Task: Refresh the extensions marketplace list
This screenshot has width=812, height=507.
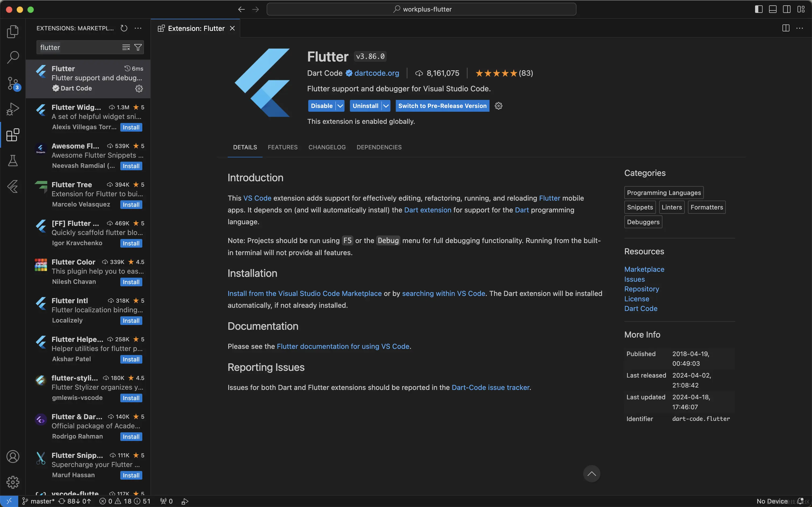Action: pyautogui.click(x=124, y=28)
